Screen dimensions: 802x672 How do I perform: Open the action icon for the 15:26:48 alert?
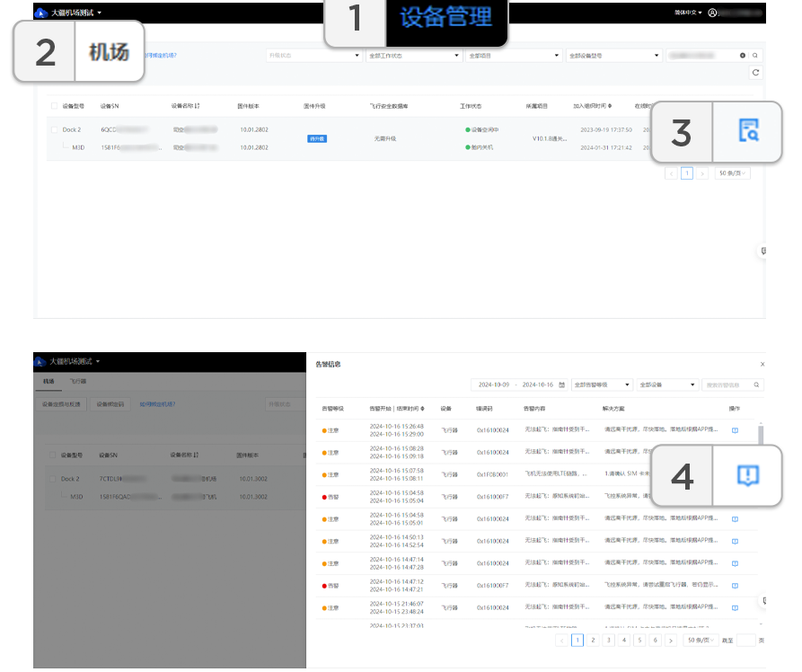point(735,430)
